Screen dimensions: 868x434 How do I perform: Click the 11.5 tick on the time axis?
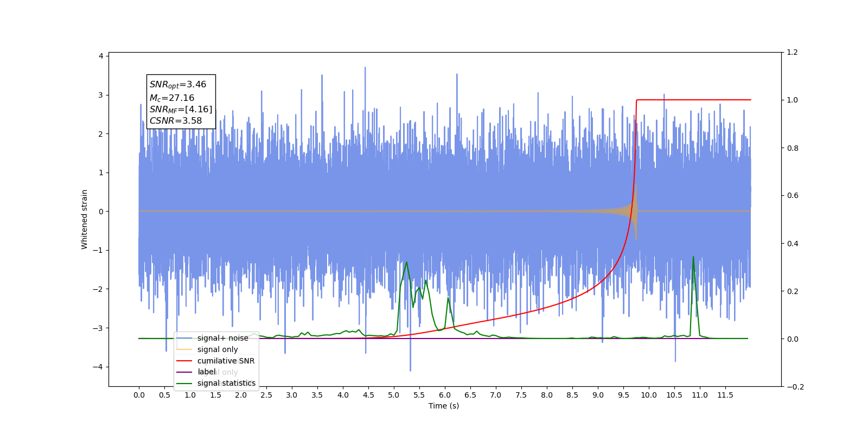tap(725, 395)
